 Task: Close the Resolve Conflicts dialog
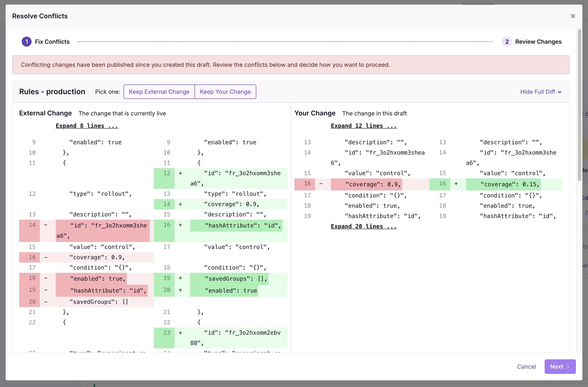(573, 16)
